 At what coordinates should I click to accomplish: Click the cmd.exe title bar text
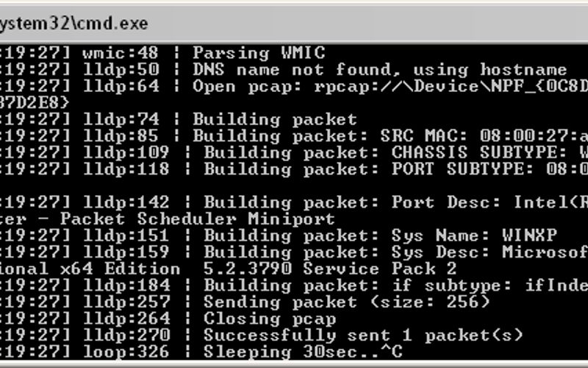(73, 24)
